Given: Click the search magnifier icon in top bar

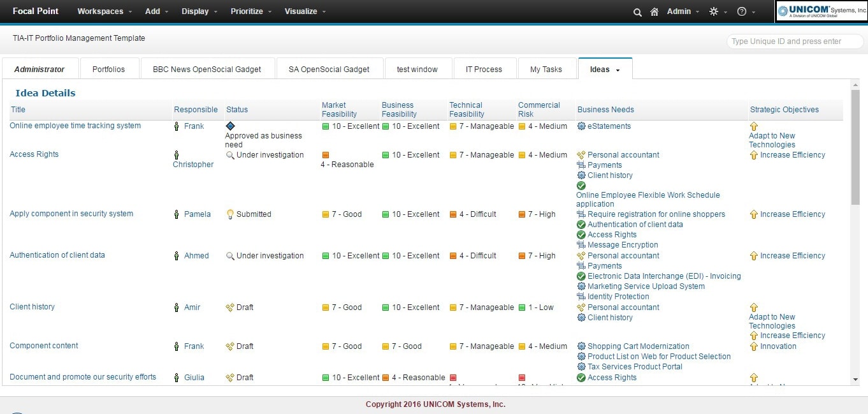Looking at the screenshot, I should coord(637,11).
